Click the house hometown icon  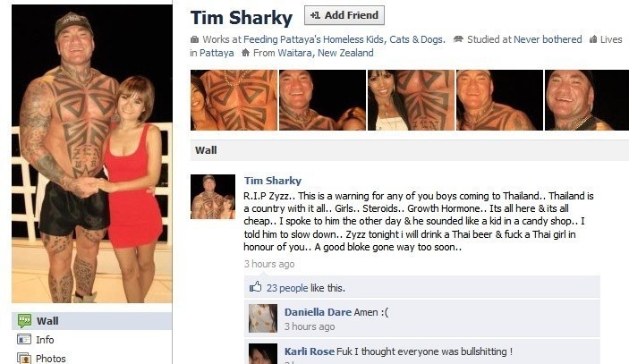pyautogui.click(x=246, y=53)
